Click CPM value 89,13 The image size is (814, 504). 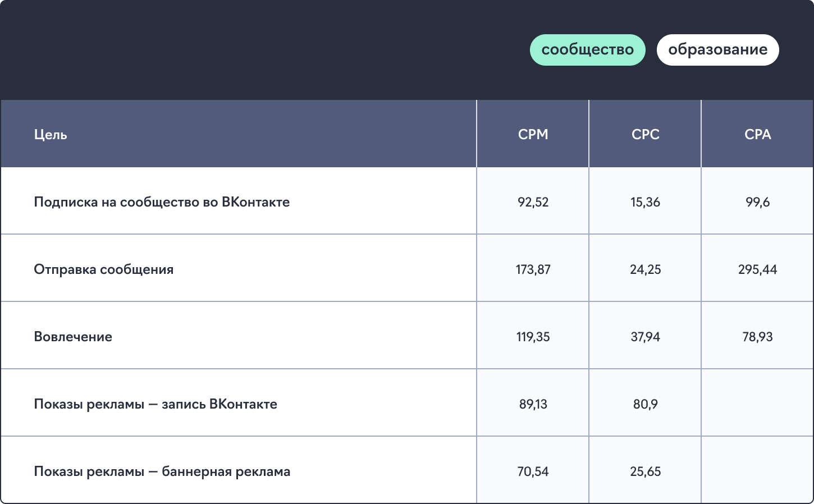(x=533, y=404)
